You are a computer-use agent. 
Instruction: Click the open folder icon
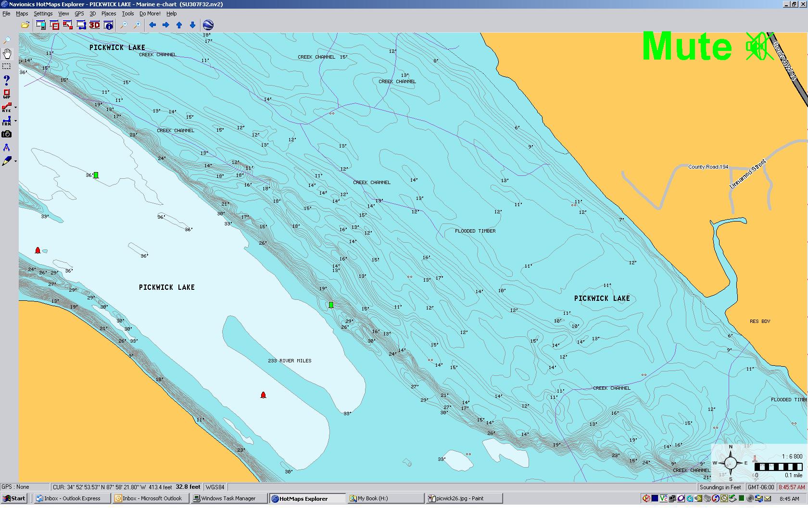coord(25,25)
